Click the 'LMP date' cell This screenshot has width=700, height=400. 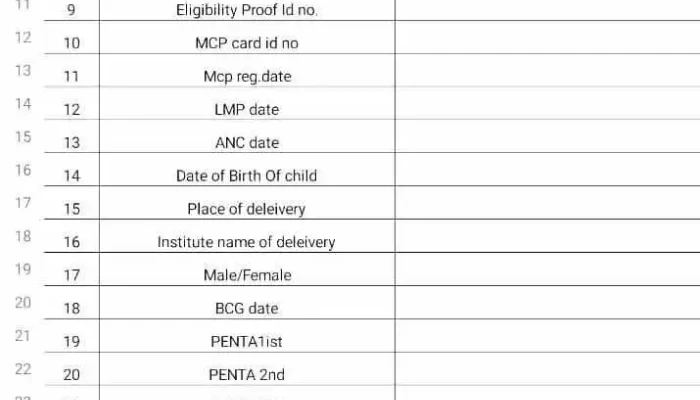click(247, 104)
